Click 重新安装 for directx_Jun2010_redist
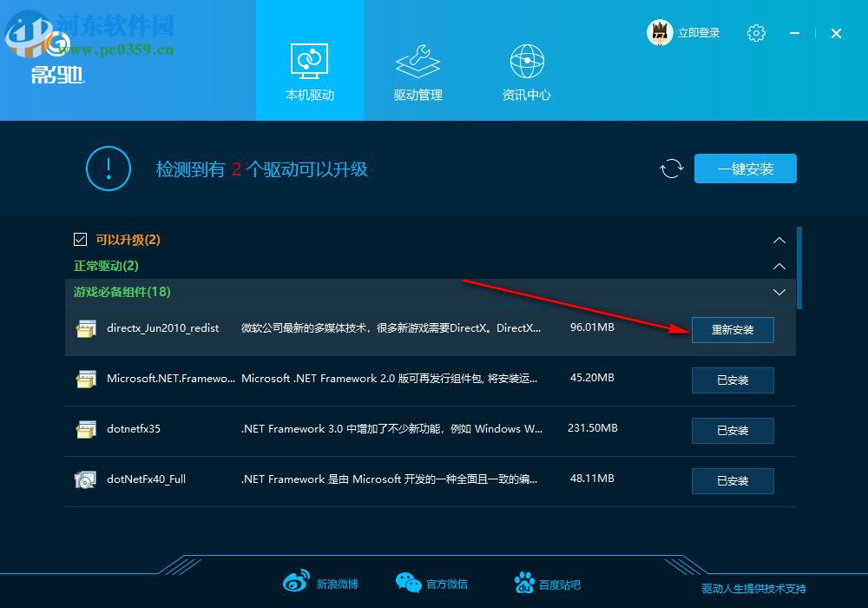868x608 pixels. [733, 330]
